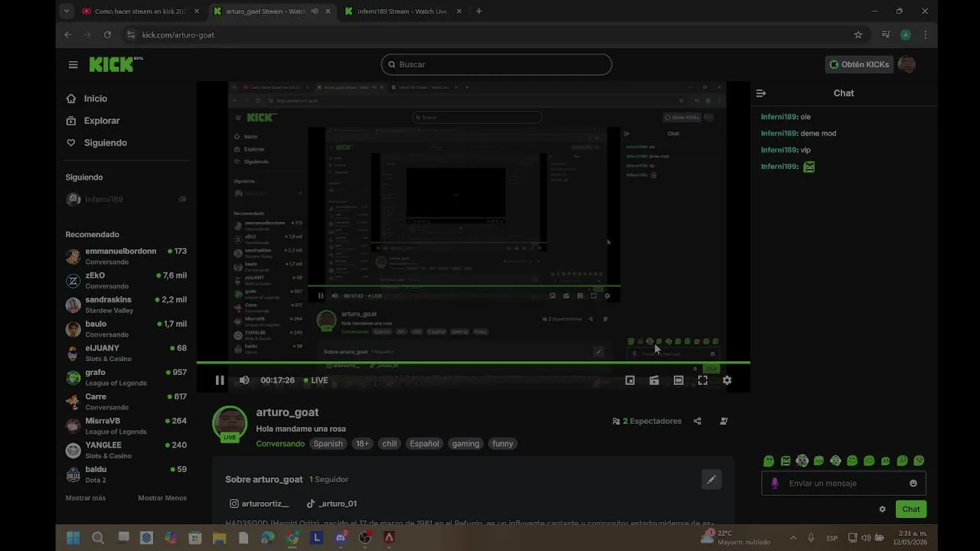Open a new browser tab

pyautogui.click(x=479, y=11)
